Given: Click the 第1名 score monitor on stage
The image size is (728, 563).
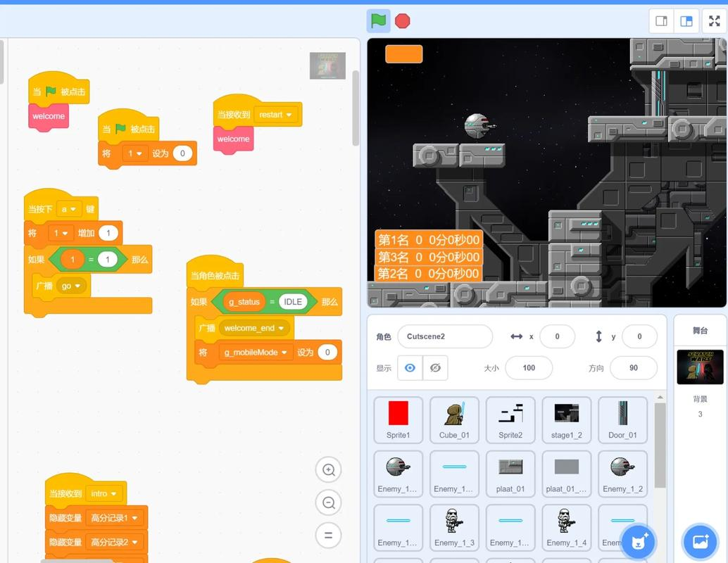Looking at the screenshot, I should [x=429, y=240].
